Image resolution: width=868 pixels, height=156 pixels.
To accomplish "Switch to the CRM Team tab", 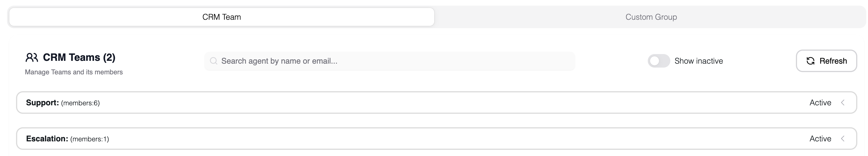I will pos(221,17).
